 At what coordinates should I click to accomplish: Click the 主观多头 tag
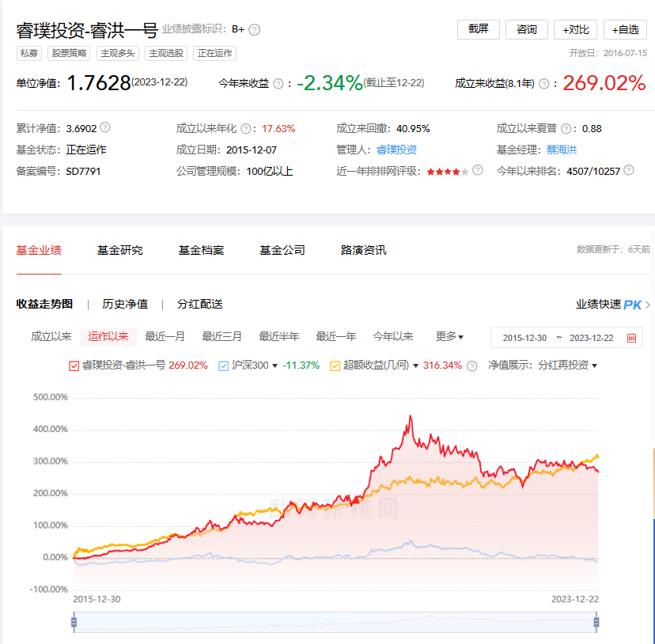(117, 53)
